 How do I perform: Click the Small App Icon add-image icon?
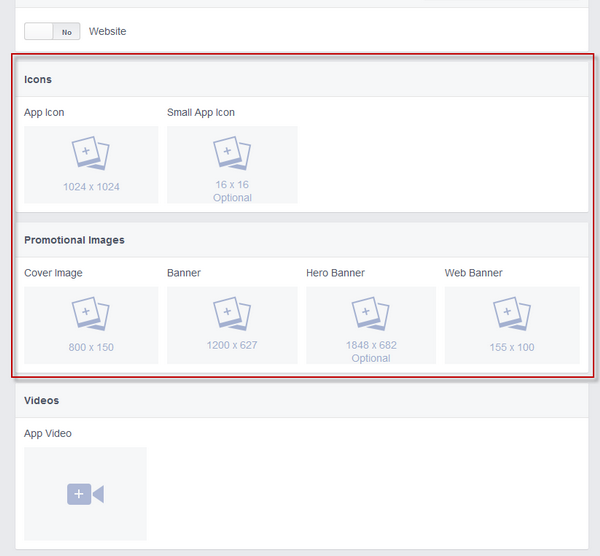click(x=231, y=153)
